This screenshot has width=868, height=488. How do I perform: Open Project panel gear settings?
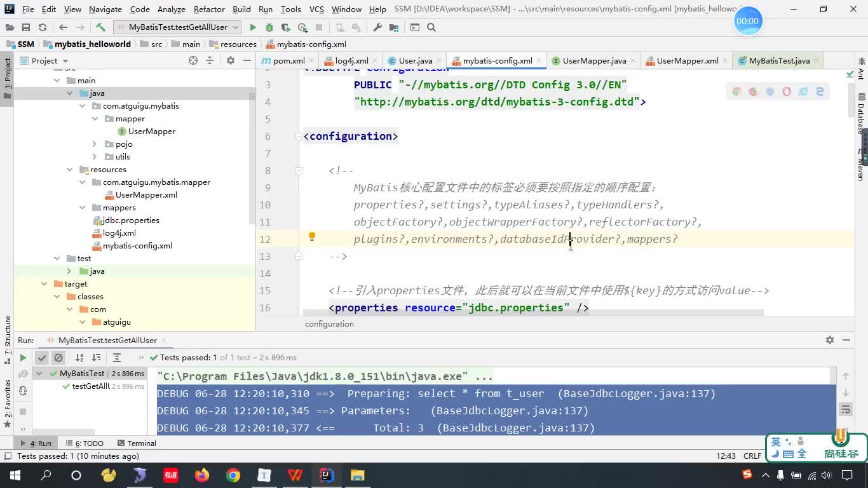pos(230,60)
